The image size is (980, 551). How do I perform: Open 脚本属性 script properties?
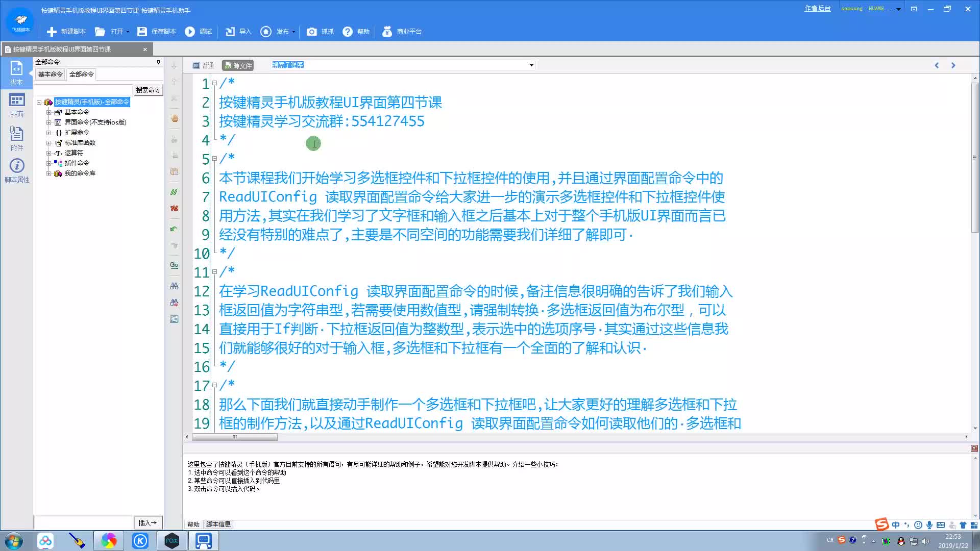17,170
